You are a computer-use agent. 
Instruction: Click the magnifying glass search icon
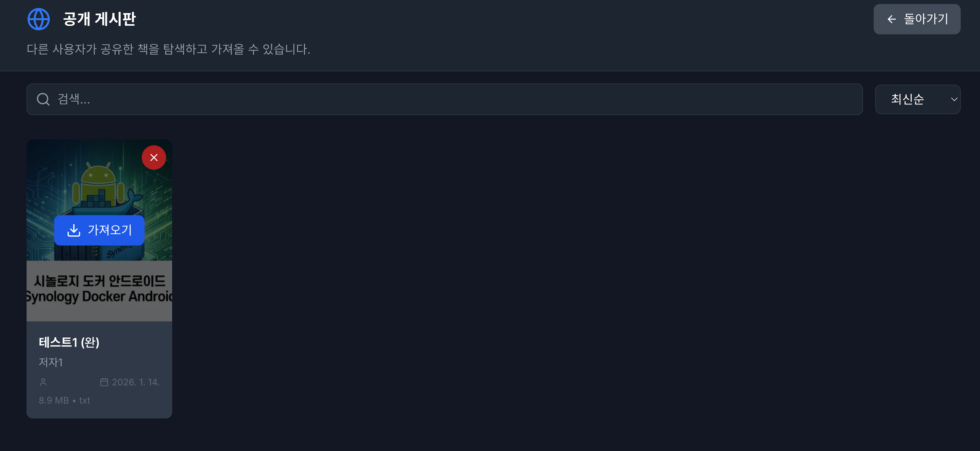click(x=43, y=99)
